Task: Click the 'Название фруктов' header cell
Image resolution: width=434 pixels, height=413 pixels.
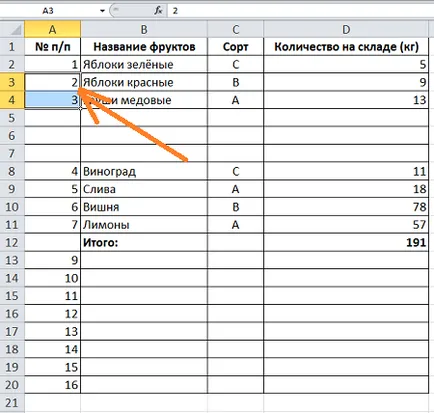Action: [144, 47]
